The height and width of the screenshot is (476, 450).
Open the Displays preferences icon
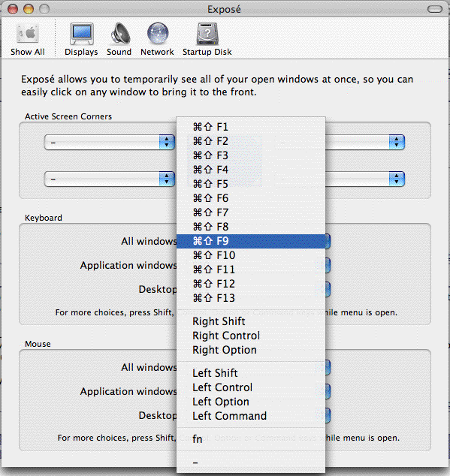(x=81, y=39)
